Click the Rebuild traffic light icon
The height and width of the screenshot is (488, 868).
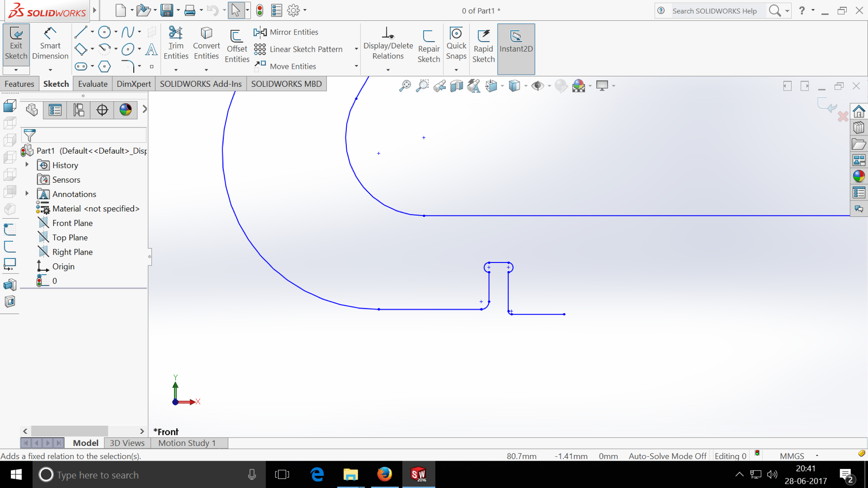260,10
